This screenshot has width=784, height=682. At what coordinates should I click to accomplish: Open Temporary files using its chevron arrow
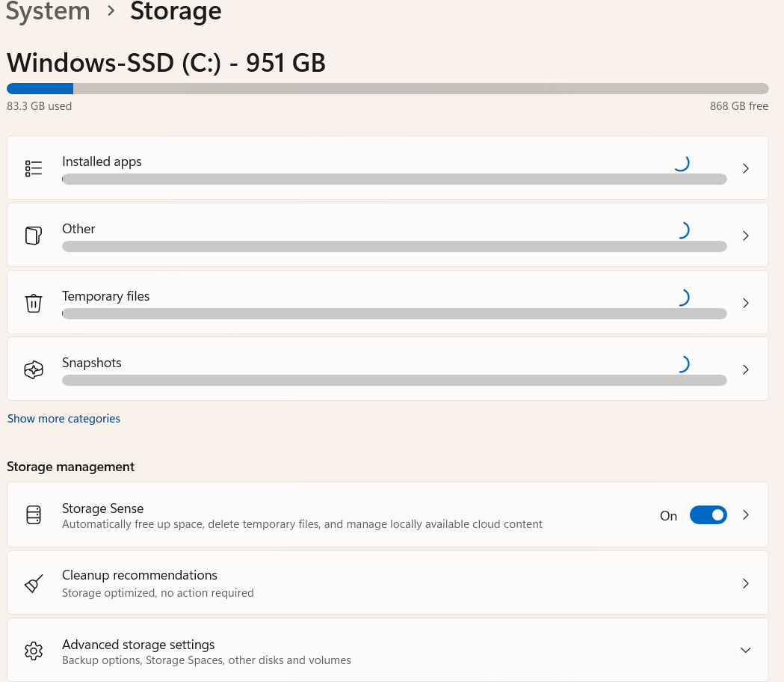pos(745,303)
